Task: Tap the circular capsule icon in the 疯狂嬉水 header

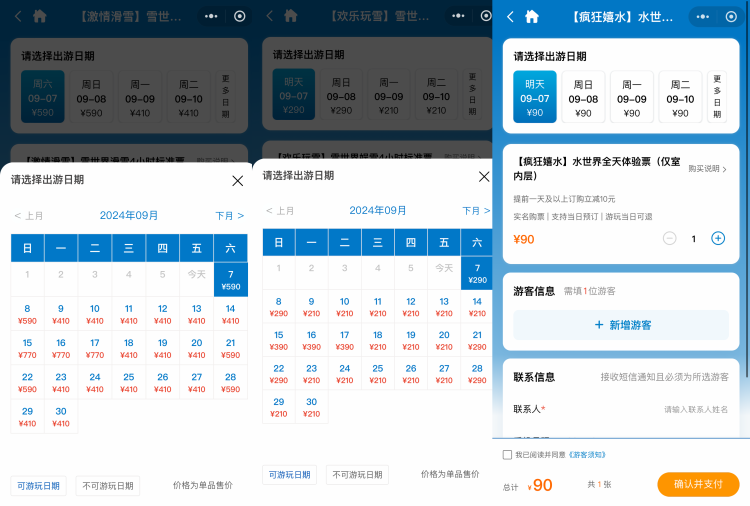Action: click(x=736, y=16)
